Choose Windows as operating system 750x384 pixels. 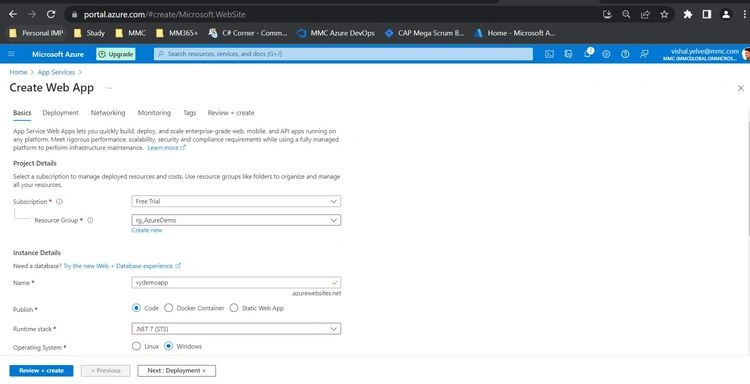coord(168,346)
